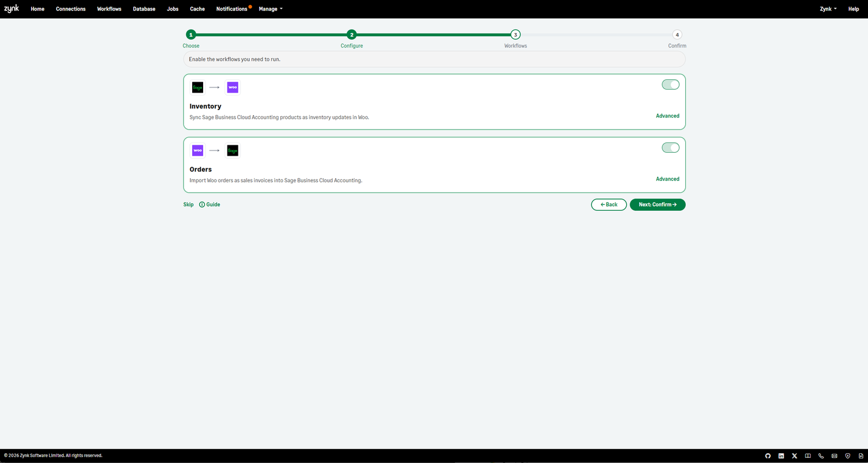Enable the Orders workflow toggle

pos(670,147)
